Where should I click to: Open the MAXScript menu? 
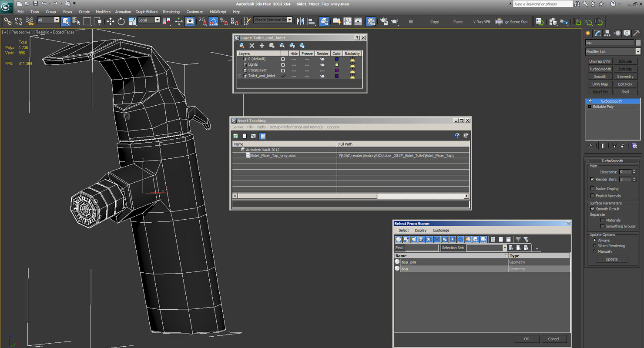(x=218, y=12)
